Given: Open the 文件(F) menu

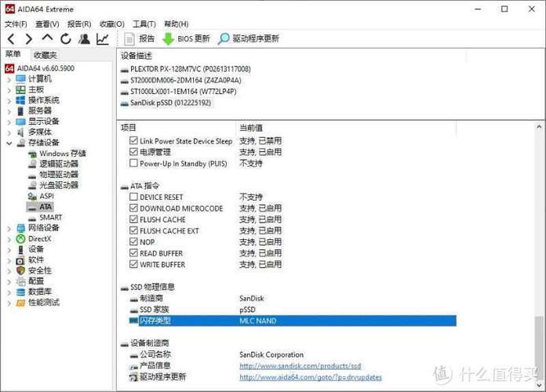Looking at the screenshot, I should pyautogui.click(x=16, y=24).
